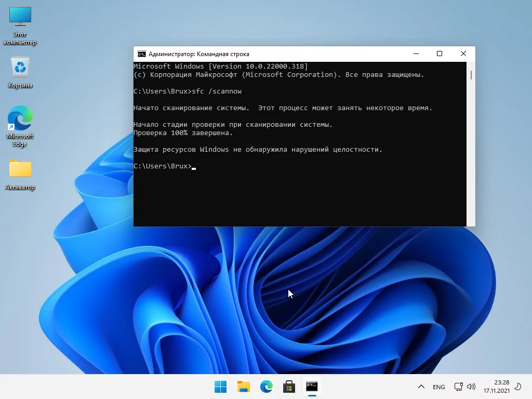Viewport: 532px width, 399px height.
Task: Minimize the Командная строка window
Action: pyautogui.click(x=416, y=54)
